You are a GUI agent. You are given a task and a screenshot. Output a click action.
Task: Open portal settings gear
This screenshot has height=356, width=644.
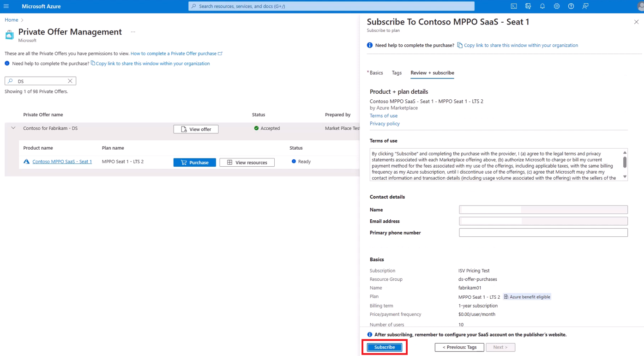557,6
